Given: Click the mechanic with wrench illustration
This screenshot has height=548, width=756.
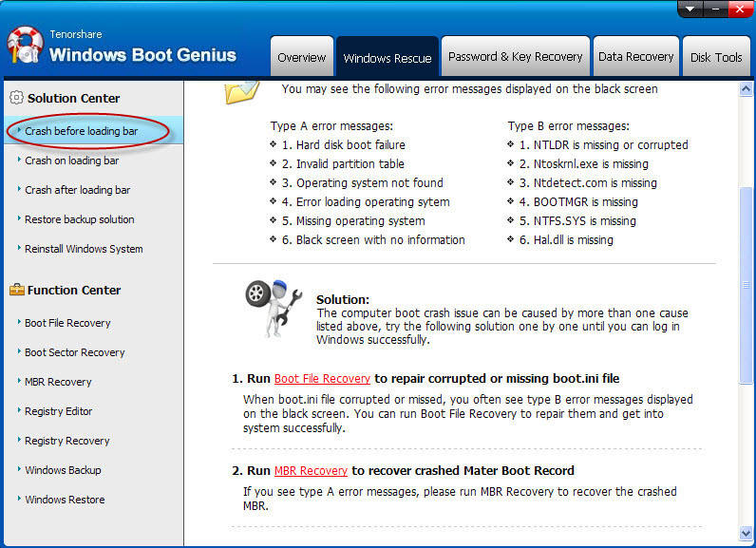Looking at the screenshot, I should point(274,309).
